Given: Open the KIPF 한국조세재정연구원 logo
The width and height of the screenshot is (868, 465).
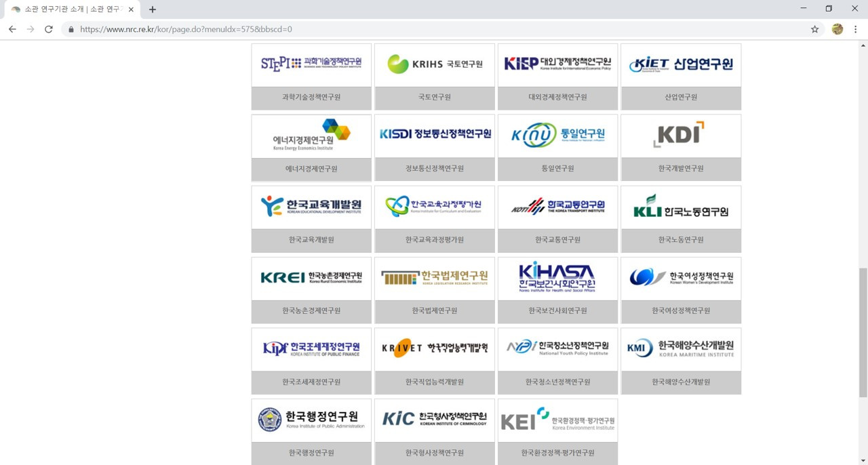Looking at the screenshot, I should (311, 348).
